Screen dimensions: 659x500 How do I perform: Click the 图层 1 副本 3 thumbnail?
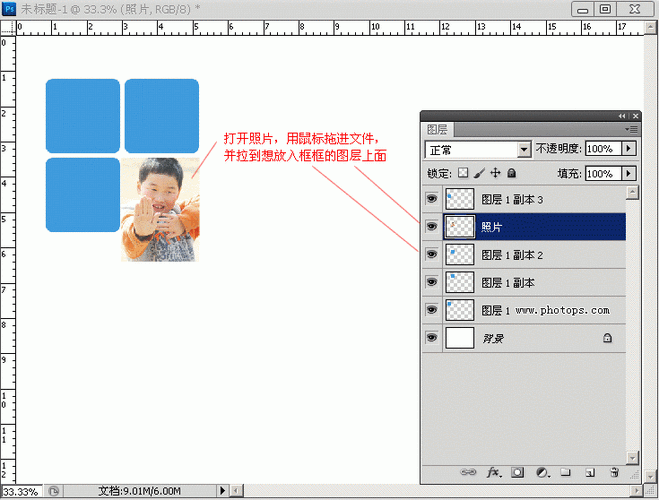coord(459,199)
